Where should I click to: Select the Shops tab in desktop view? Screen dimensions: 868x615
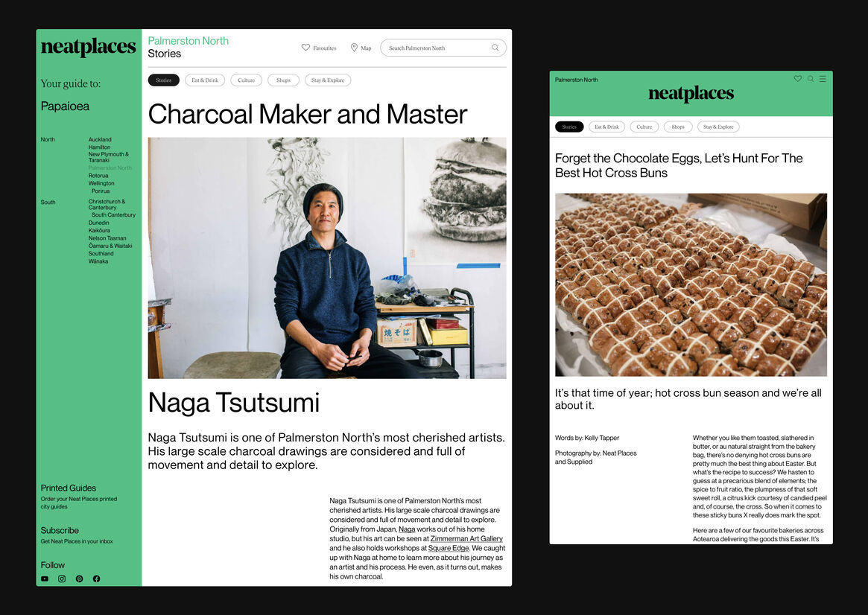pyautogui.click(x=283, y=80)
